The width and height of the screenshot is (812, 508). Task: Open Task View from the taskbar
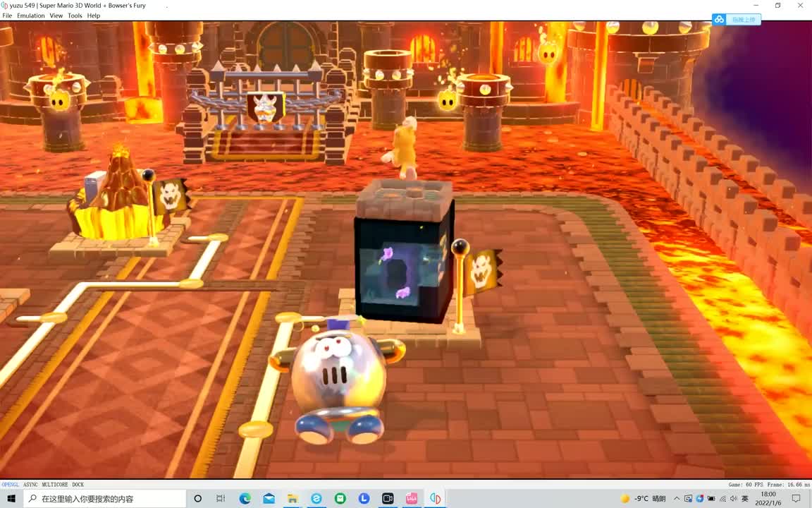(221, 499)
